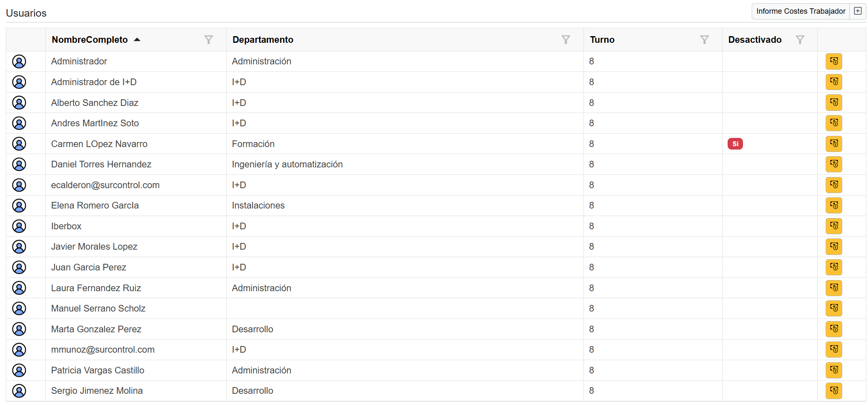Sort by the Departamento column header
The width and height of the screenshot is (868, 405).
click(x=263, y=40)
